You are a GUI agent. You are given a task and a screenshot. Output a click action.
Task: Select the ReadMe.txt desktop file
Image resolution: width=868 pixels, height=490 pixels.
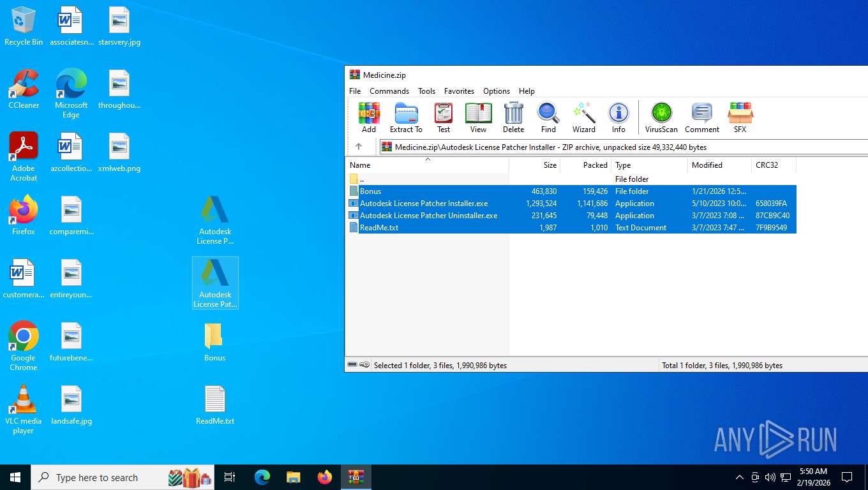[x=215, y=406]
